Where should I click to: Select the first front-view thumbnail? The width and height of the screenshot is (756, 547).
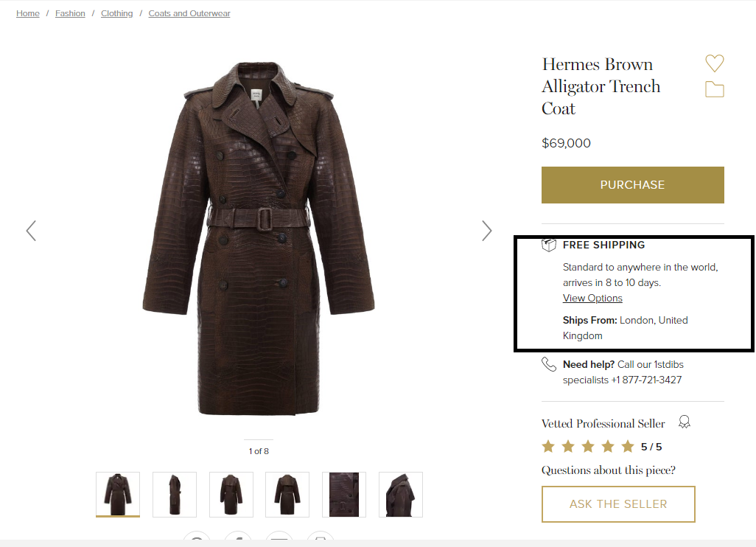(118, 495)
